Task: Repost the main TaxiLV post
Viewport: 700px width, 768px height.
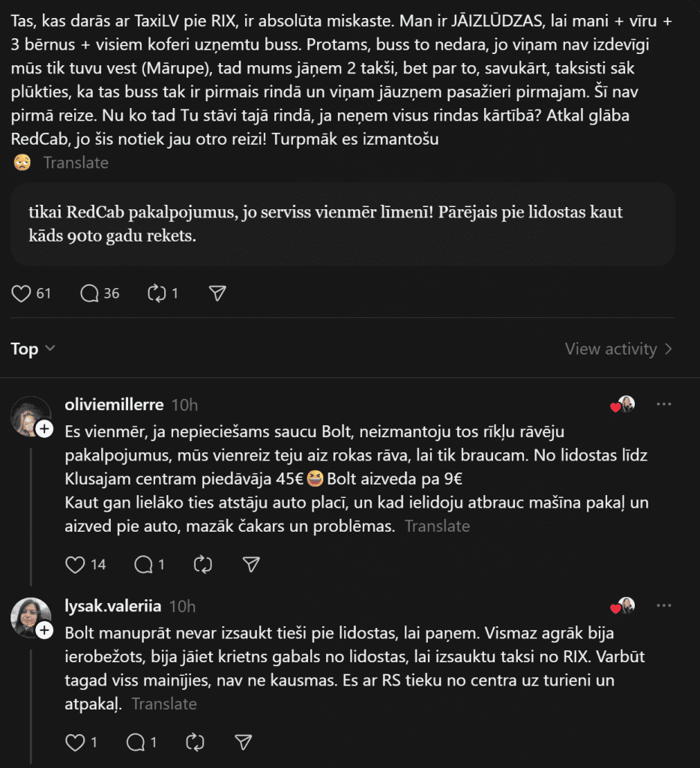Action: (157, 293)
